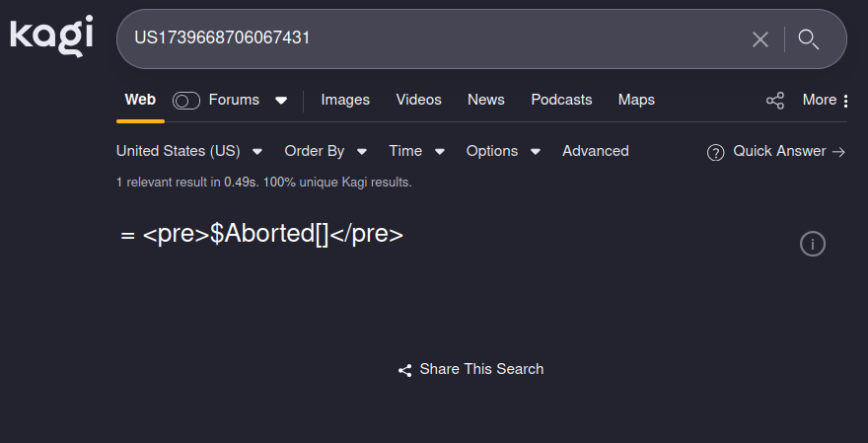
Task: Open the United States (US) region dropdown
Action: [x=189, y=151]
